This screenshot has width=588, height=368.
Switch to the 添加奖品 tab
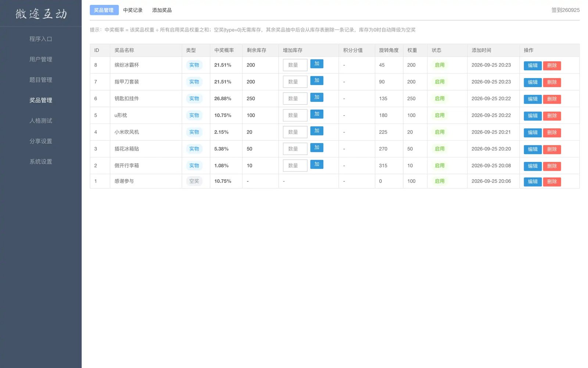[x=162, y=10]
